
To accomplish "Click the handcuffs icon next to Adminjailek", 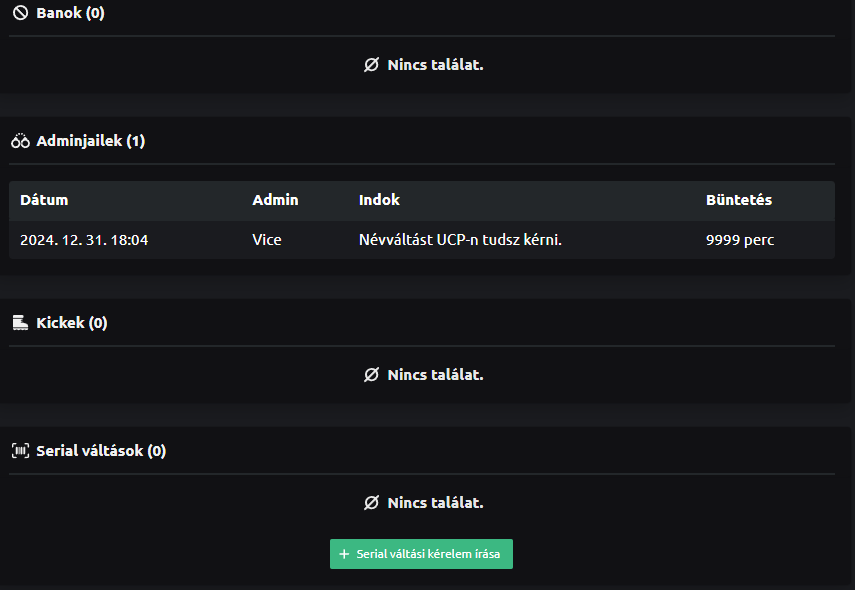I will click(x=20, y=142).
